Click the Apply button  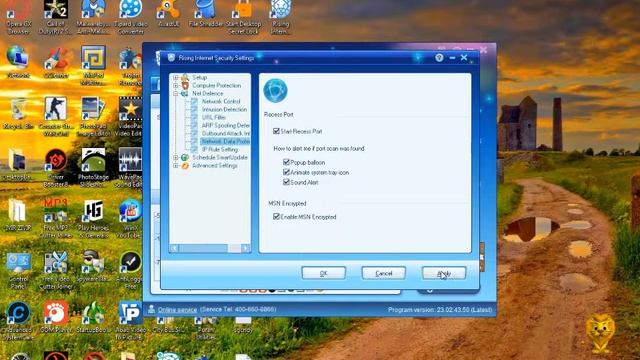click(x=444, y=273)
